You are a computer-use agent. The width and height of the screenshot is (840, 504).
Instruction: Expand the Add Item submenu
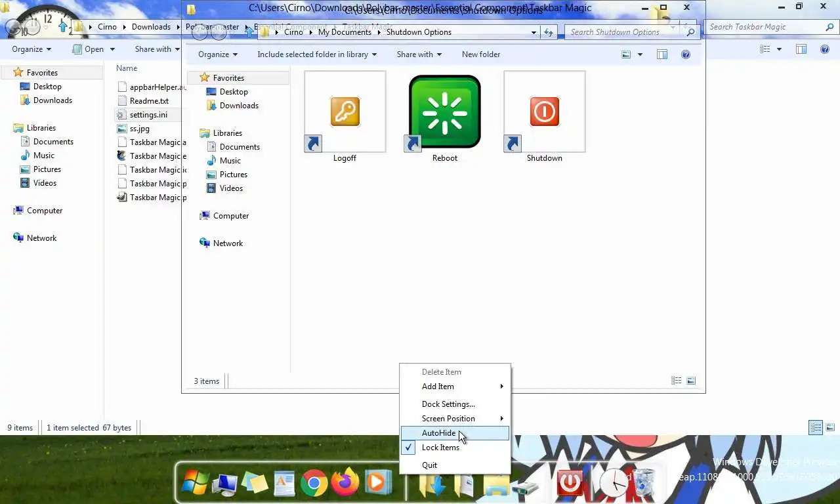[455, 387]
